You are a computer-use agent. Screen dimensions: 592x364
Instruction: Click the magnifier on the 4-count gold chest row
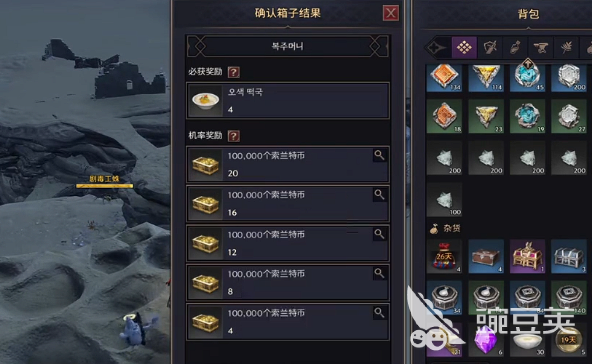379,313
